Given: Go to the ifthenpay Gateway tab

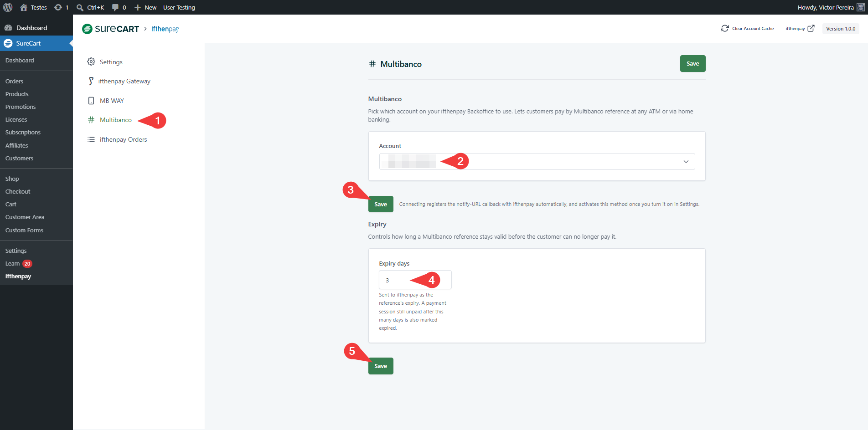Looking at the screenshot, I should pyautogui.click(x=124, y=81).
